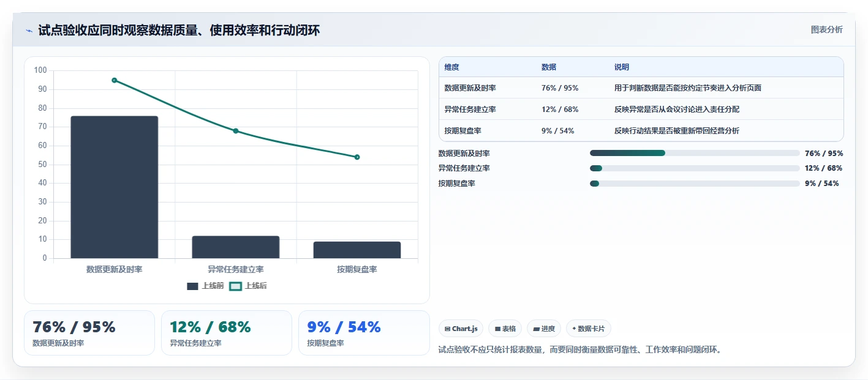Click progress value 9% / 54% at right
868x380 pixels.
click(x=822, y=184)
